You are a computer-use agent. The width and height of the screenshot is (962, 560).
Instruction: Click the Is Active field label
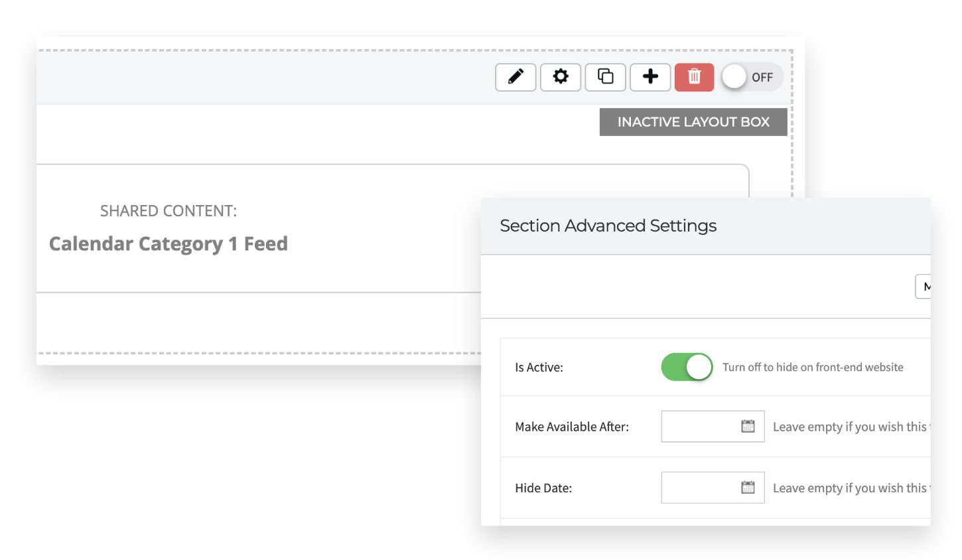(539, 367)
